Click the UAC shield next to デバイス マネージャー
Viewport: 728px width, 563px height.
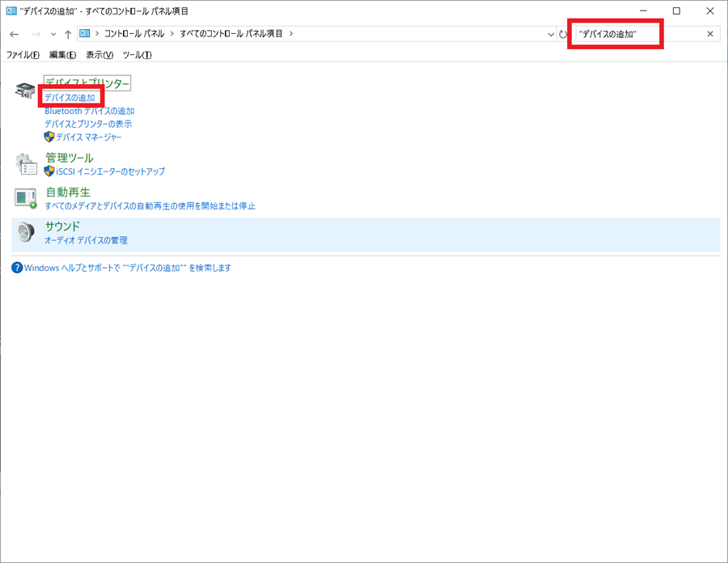[50, 137]
